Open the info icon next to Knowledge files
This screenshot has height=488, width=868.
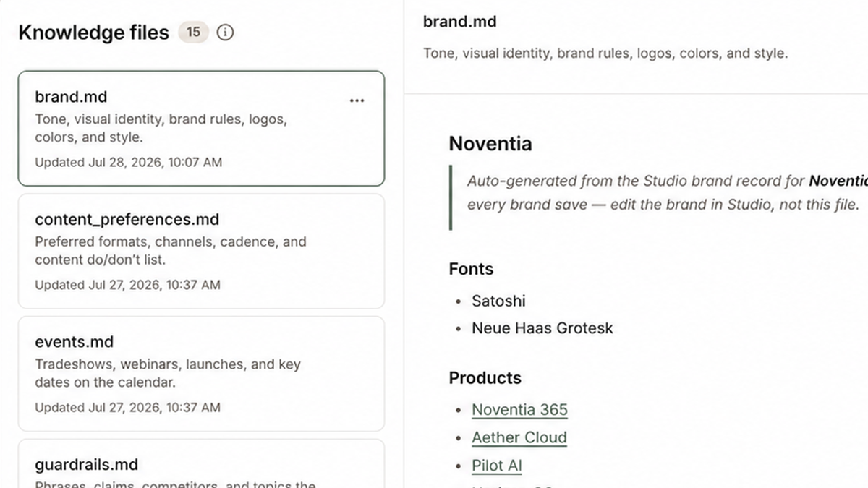coord(226,33)
